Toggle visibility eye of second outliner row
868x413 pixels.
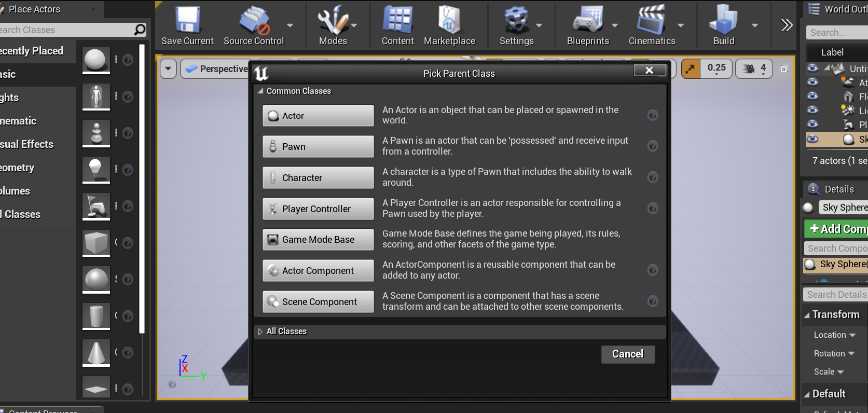pyautogui.click(x=812, y=82)
